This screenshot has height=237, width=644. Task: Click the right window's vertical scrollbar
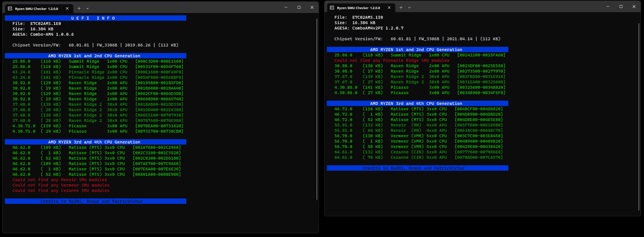pyautogui.click(x=639, y=117)
